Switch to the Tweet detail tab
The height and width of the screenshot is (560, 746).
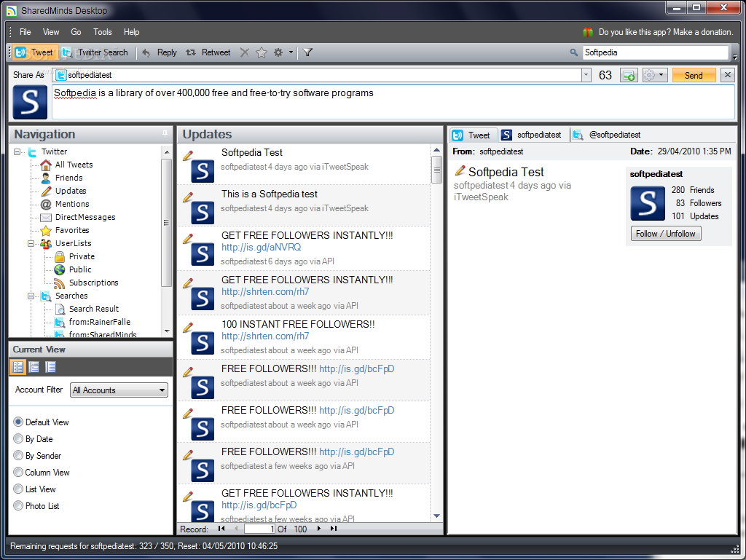click(472, 135)
